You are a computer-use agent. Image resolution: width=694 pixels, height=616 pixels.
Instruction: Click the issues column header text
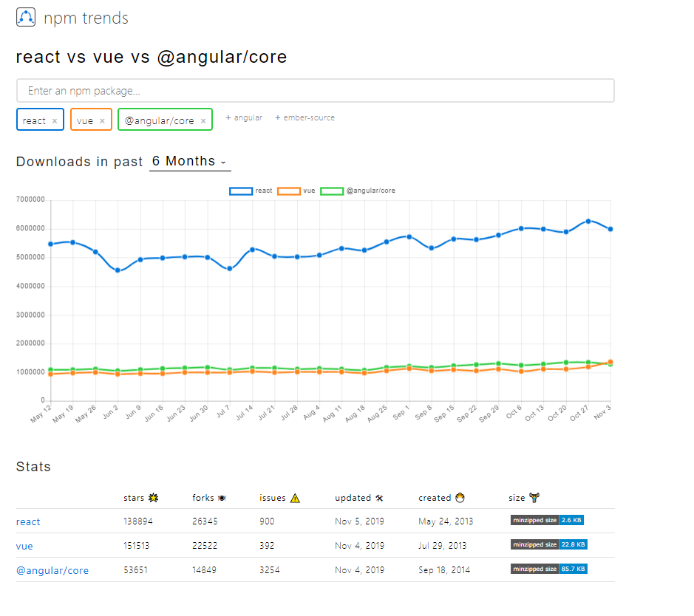pyautogui.click(x=273, y=498)
